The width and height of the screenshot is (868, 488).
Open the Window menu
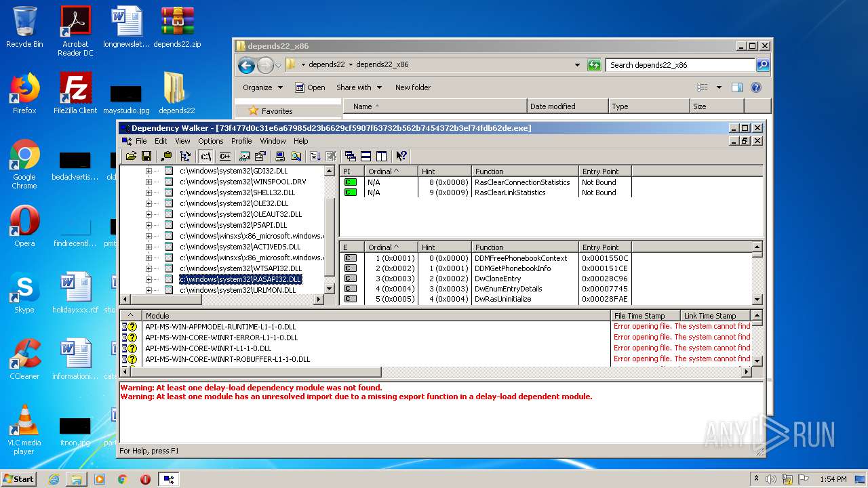point(273,141)
